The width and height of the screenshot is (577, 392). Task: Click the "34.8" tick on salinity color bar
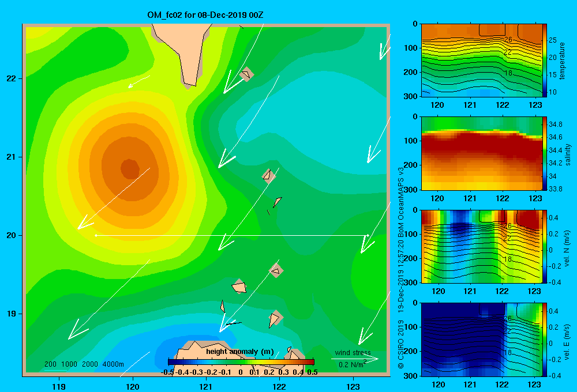click(555, 125)
